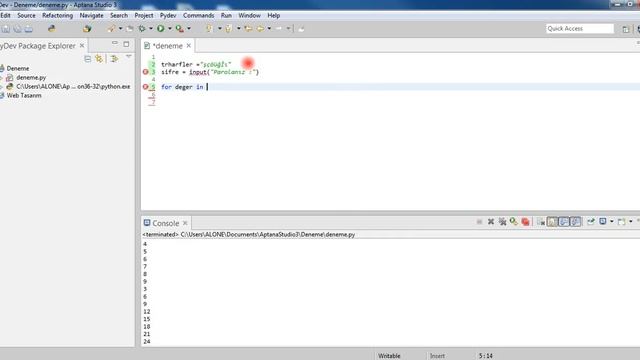
Task: Open the Window menu
Action: click(249, 16)
